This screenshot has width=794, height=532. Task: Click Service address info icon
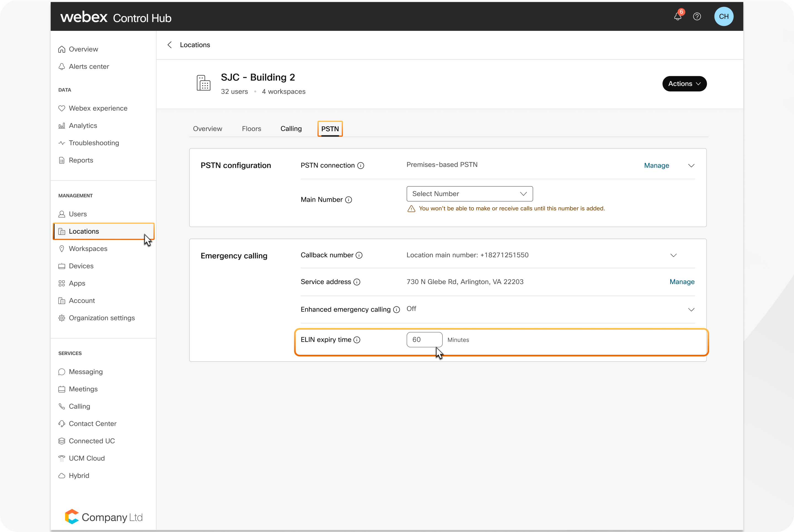357,282
